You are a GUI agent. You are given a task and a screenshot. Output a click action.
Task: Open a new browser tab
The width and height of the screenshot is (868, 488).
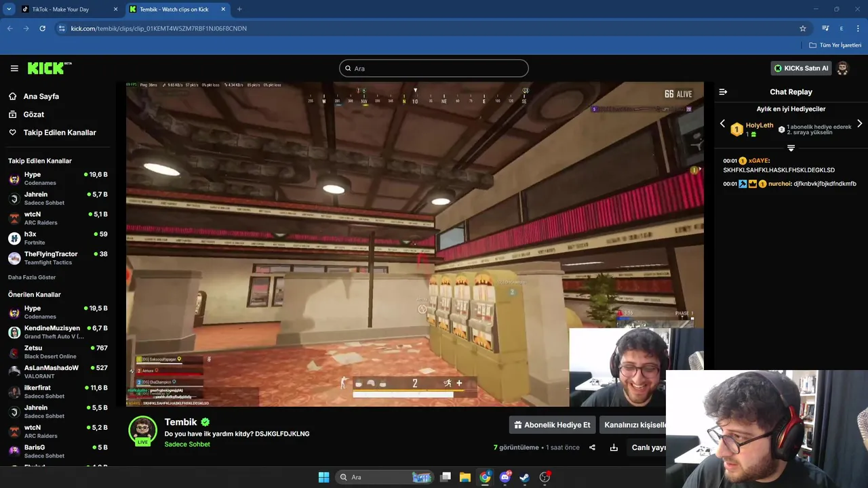click(x=239, y=9)
